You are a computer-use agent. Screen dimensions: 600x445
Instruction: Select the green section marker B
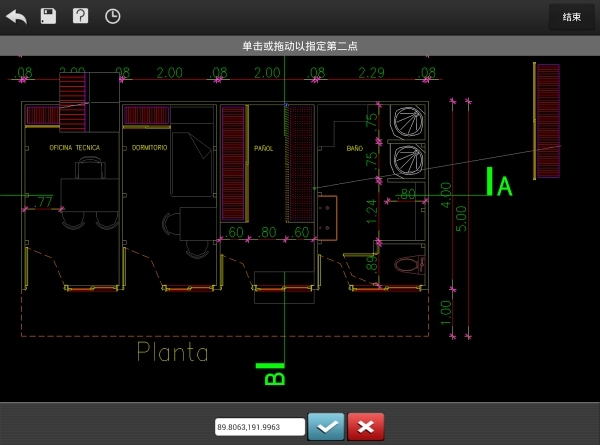(273, 374)
